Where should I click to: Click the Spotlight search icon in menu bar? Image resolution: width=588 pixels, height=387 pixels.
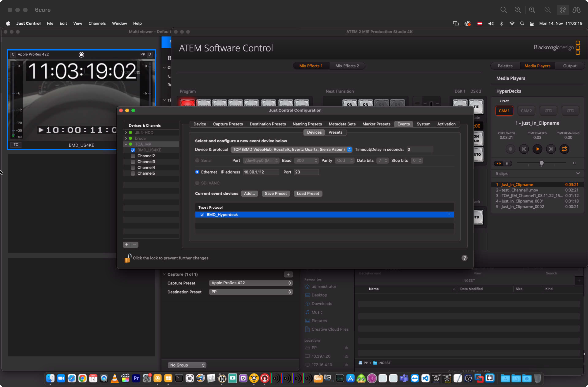[x=522, y=24]
